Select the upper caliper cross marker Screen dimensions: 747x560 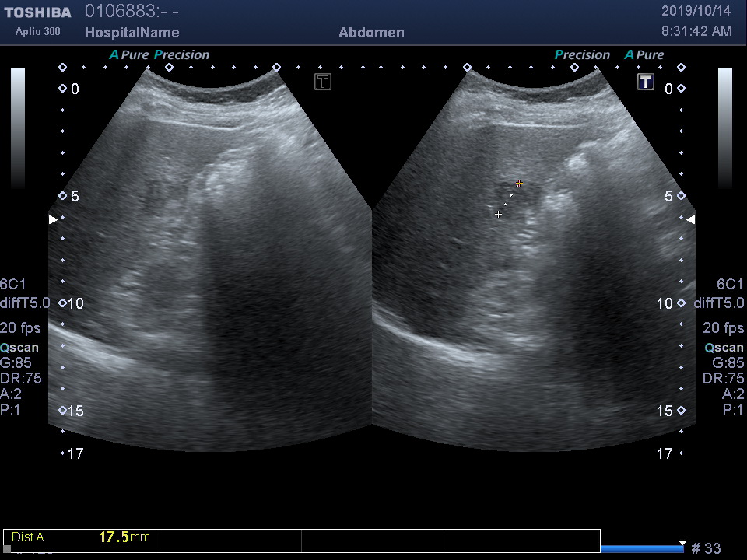(519, 184)
